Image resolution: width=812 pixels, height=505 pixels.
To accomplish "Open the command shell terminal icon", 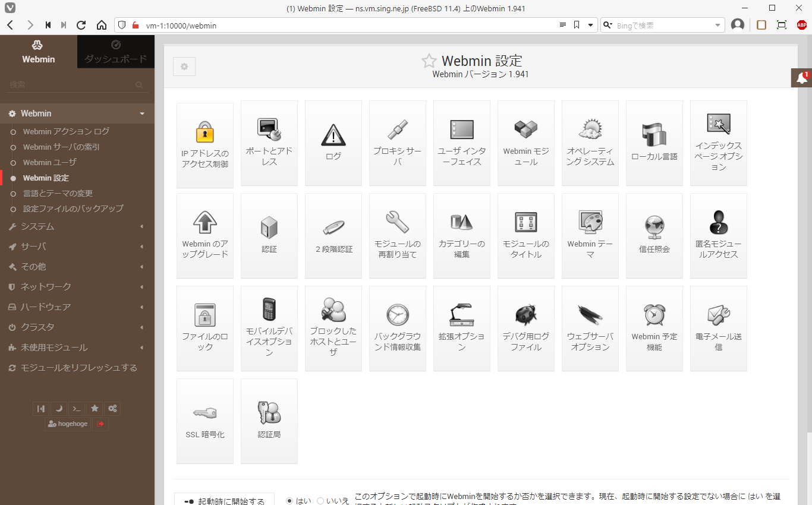I will tap(77, 409).
